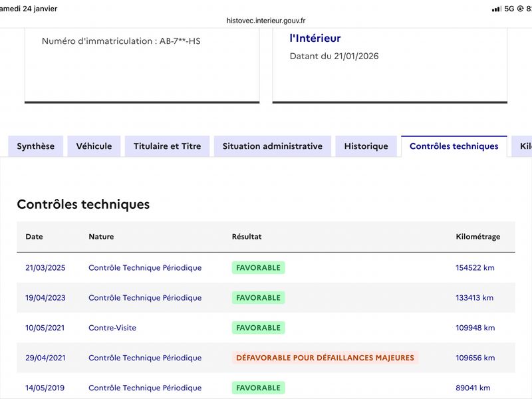
Task: Click the Contrôles techniques tab
Action: [x=454, y=146]
